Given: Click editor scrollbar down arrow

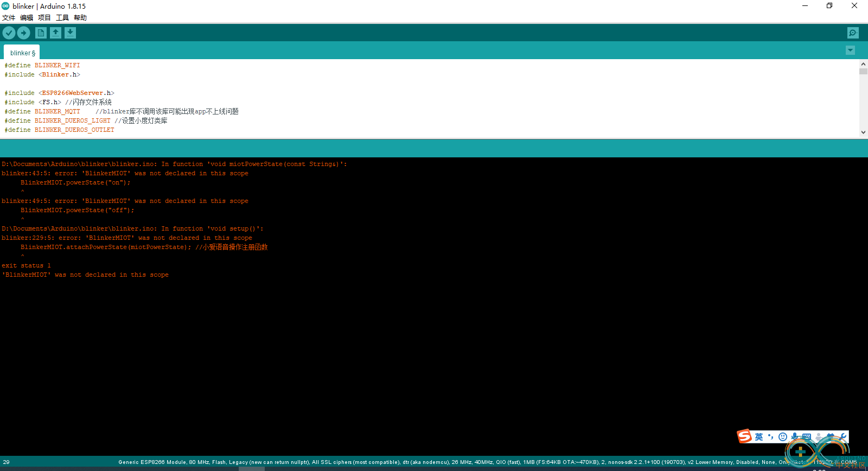Looking at the screenshot, I should [x=863, y=132].
